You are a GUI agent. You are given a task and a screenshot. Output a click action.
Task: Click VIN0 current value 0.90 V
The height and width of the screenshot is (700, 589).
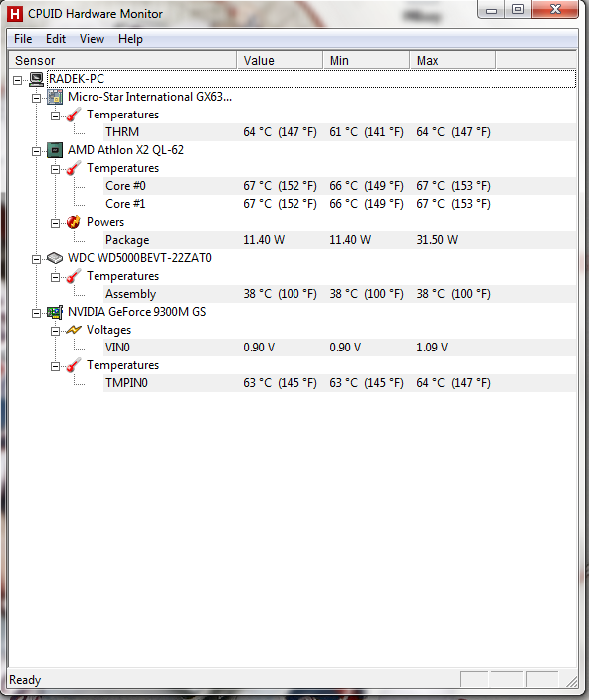(259, 348)
